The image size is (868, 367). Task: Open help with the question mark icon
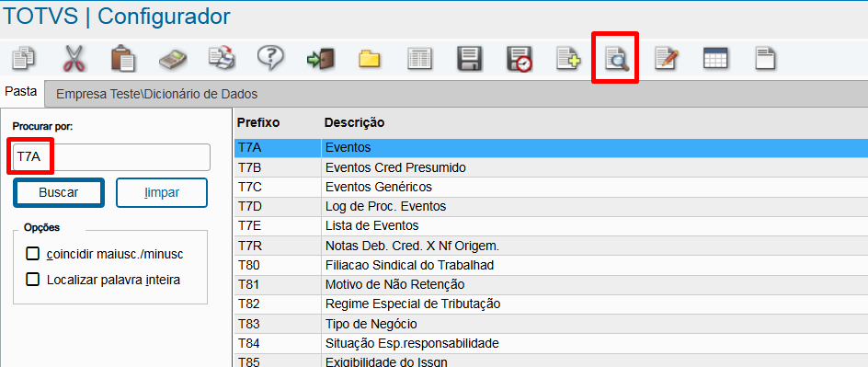coord(270,58)
